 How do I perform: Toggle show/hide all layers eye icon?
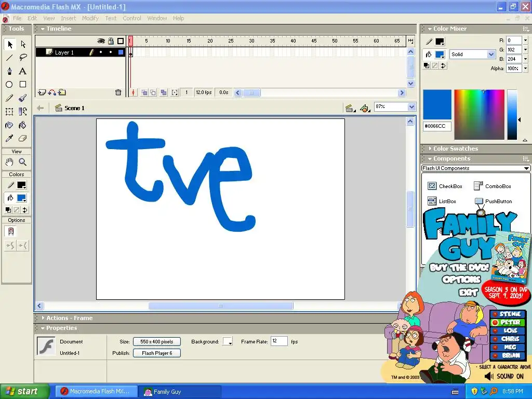101,41
